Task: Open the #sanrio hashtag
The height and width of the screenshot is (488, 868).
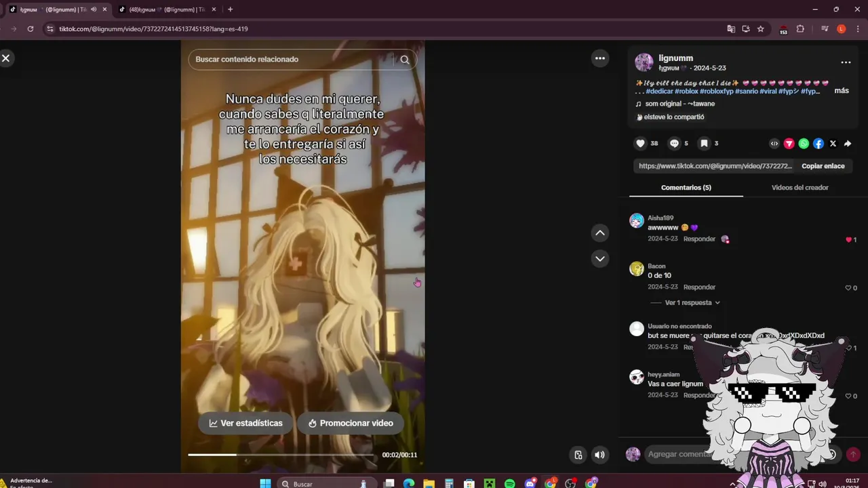Action: (746, 91)
